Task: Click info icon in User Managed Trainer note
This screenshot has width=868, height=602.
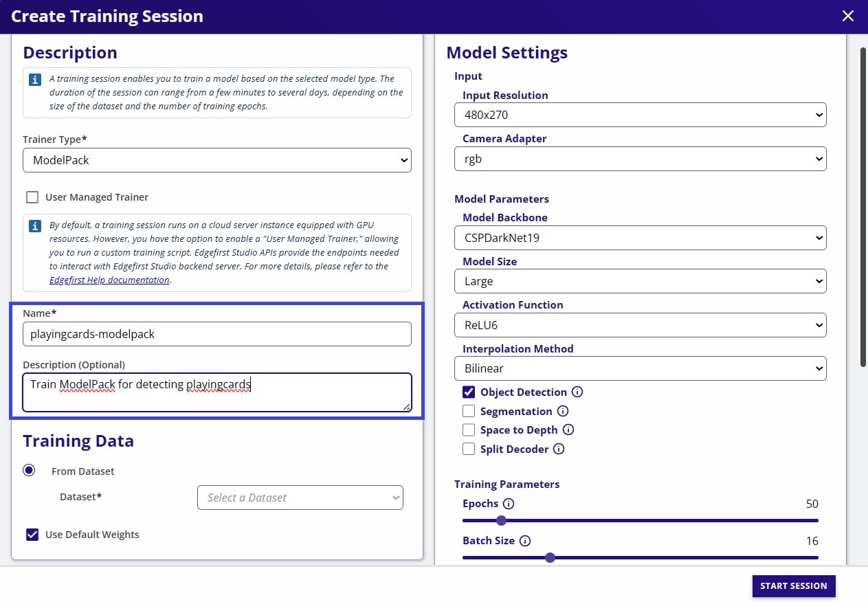Action: [35, 226]
